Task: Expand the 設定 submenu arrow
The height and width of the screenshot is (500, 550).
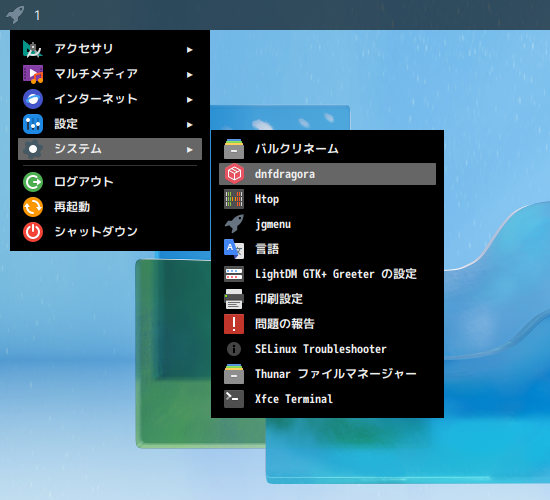Action: point(189,125)
